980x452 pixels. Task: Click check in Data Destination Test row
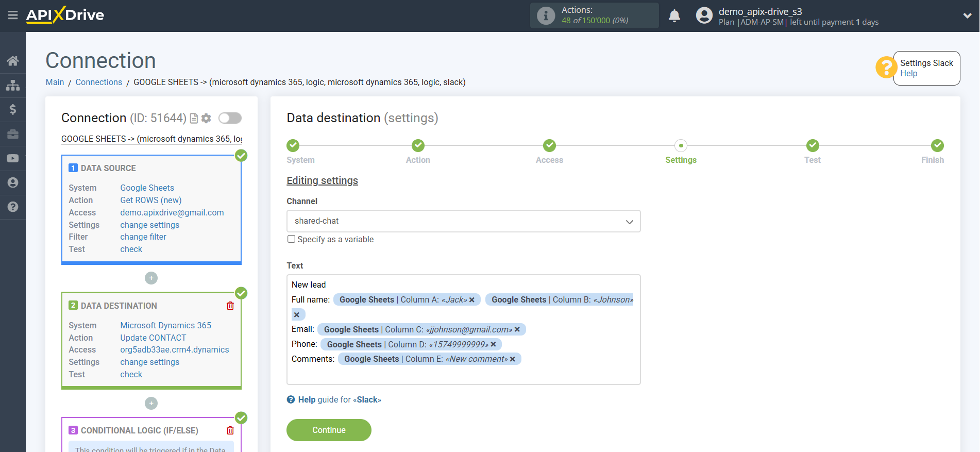[131, 375]
